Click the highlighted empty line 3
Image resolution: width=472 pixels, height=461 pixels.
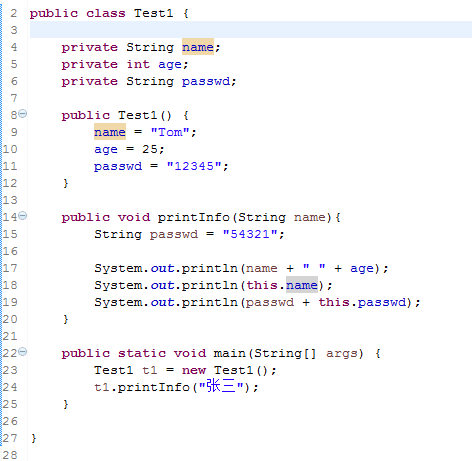coord(251,30)
